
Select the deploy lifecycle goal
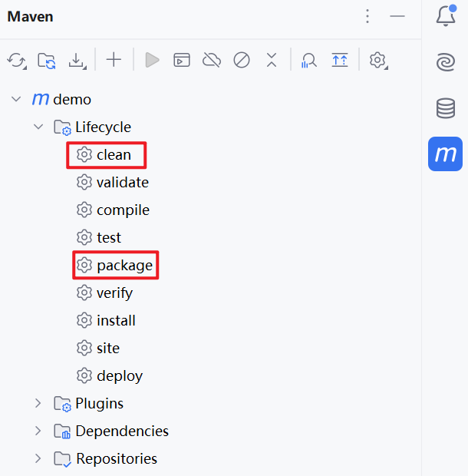[x=110, y=376]
